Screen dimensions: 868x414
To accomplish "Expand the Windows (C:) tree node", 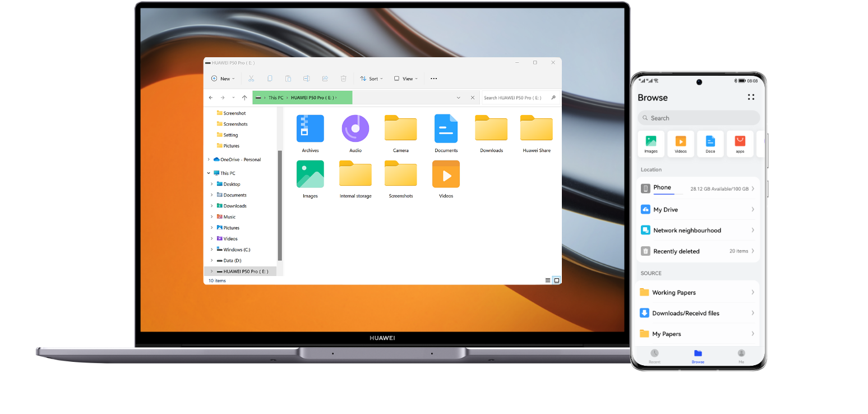I will coord(212,250).
